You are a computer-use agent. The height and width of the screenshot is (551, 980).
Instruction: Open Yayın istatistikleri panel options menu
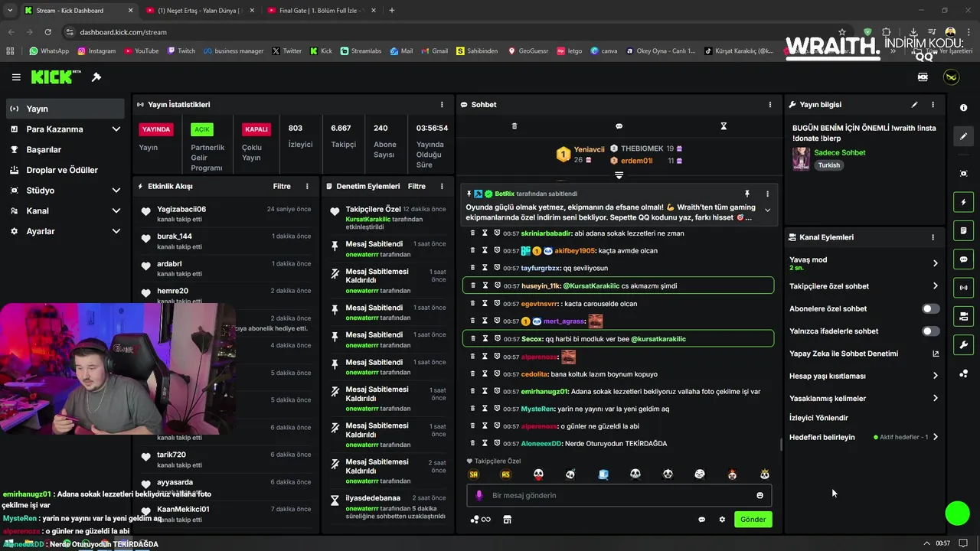point(442,105)
